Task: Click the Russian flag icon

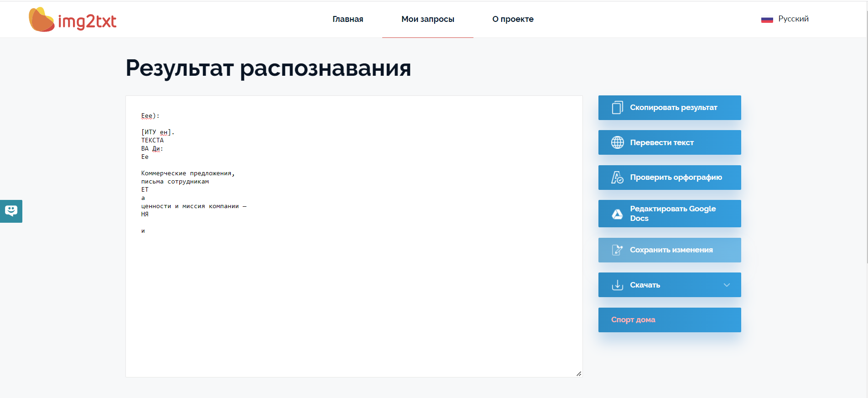Action: pyautogui.click(x=767, y=20)
